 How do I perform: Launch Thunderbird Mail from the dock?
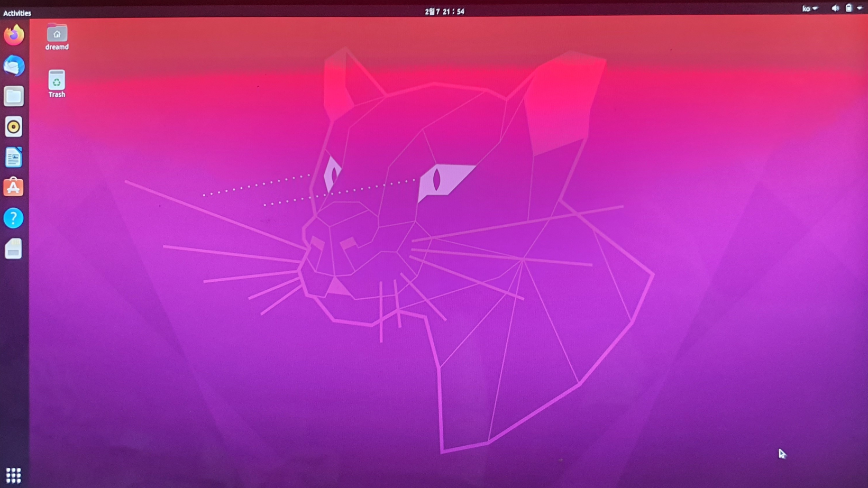coord(14,66)
